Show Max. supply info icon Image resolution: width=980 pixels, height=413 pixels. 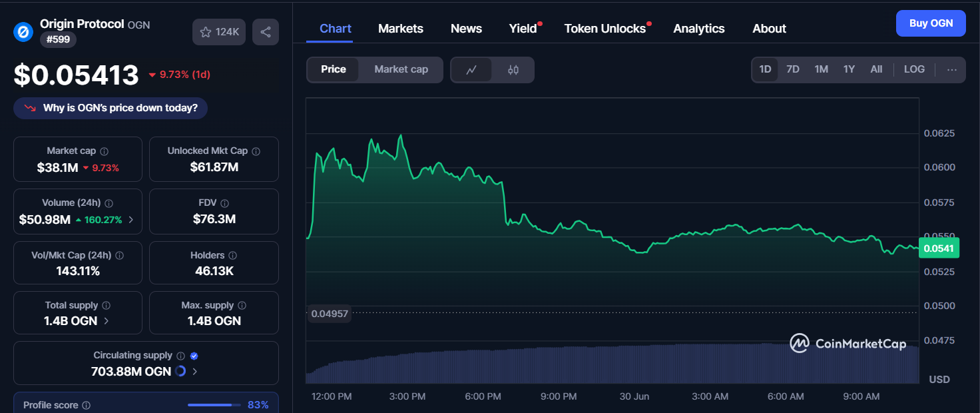pyautogui.click(x=242, y=305)
